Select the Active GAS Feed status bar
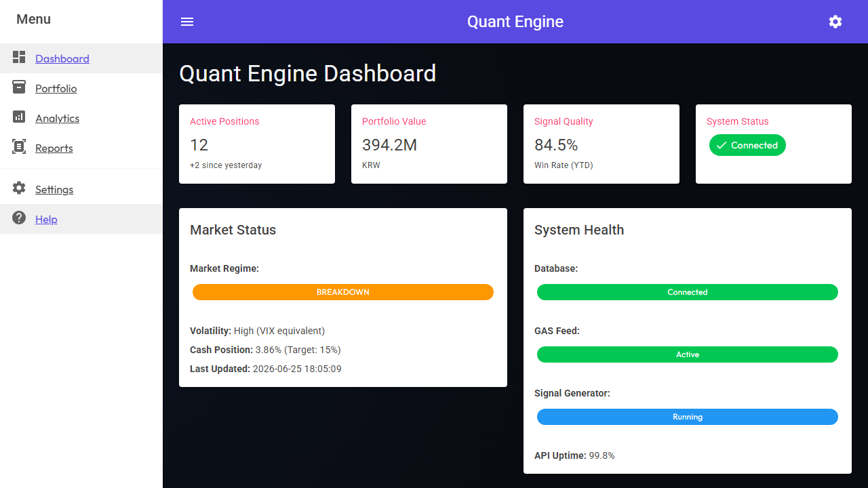 (688, 354)
